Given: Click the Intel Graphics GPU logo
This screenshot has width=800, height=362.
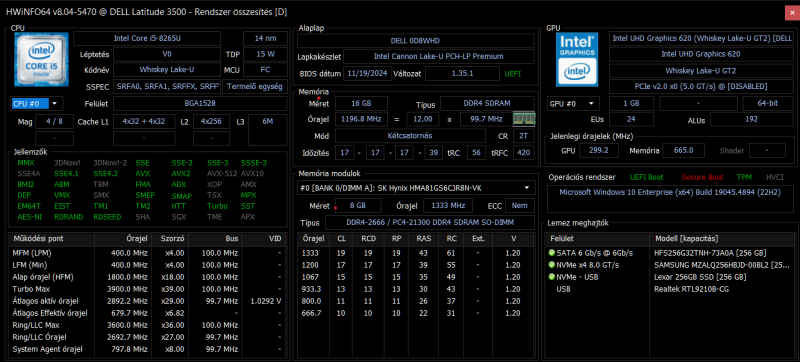Looking at the screenshot, I should click(x=576, y=60).
